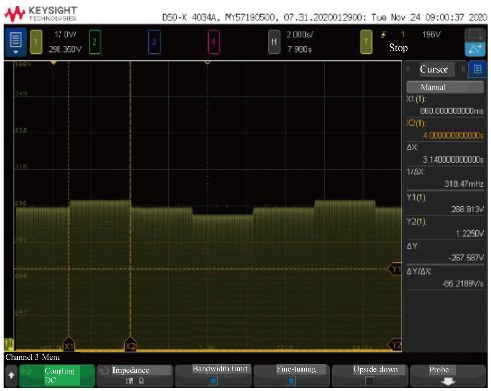This screenshot has height=391, width=491.
Task: Click the ΔY/ΔX readout value
Action: coord(463,284)
